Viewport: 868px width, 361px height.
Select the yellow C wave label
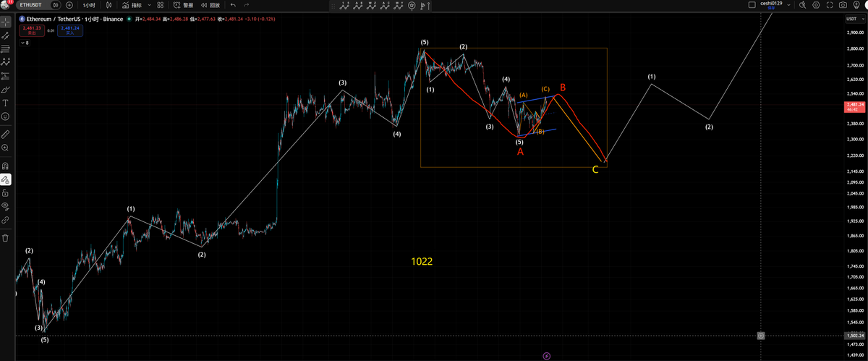pos(595,170)
